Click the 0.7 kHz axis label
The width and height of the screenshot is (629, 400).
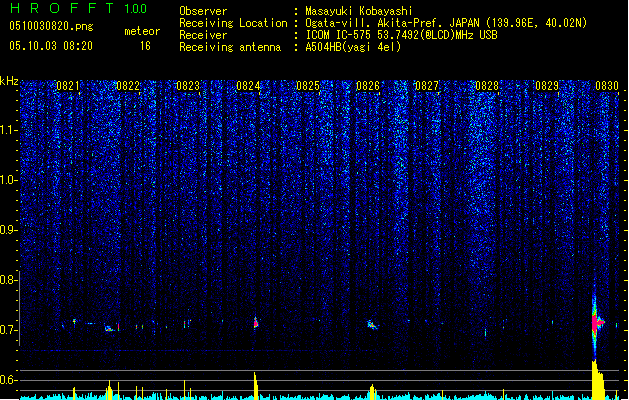click(x=9, y=330)
